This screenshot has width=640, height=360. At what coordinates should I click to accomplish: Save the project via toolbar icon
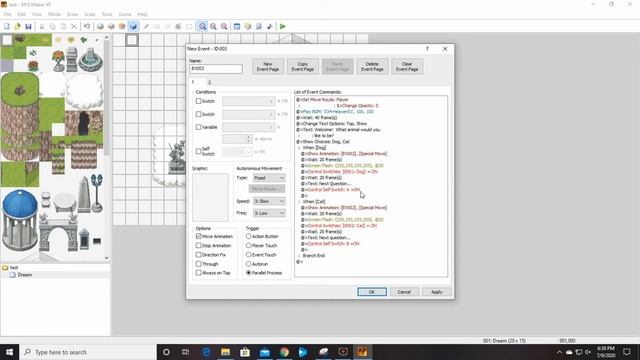pyautogui.click(x=28, y=27)
